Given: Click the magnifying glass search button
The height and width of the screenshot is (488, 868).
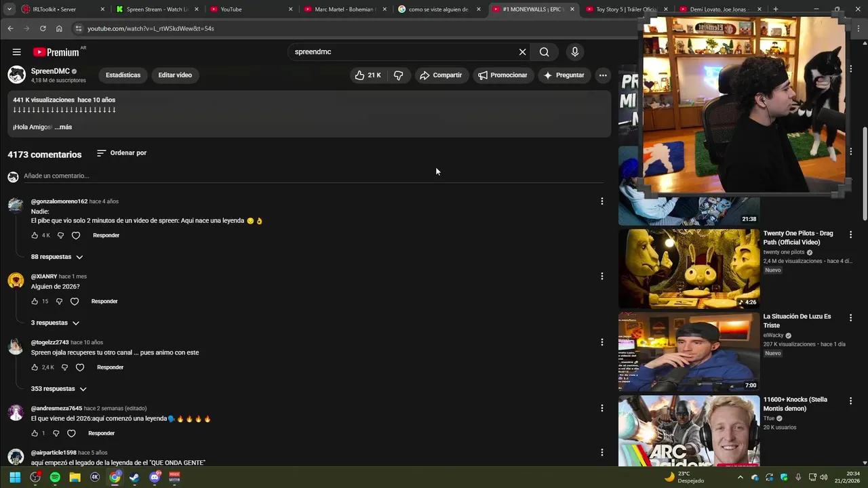Looking at the screenshot, I should [544, 52].
